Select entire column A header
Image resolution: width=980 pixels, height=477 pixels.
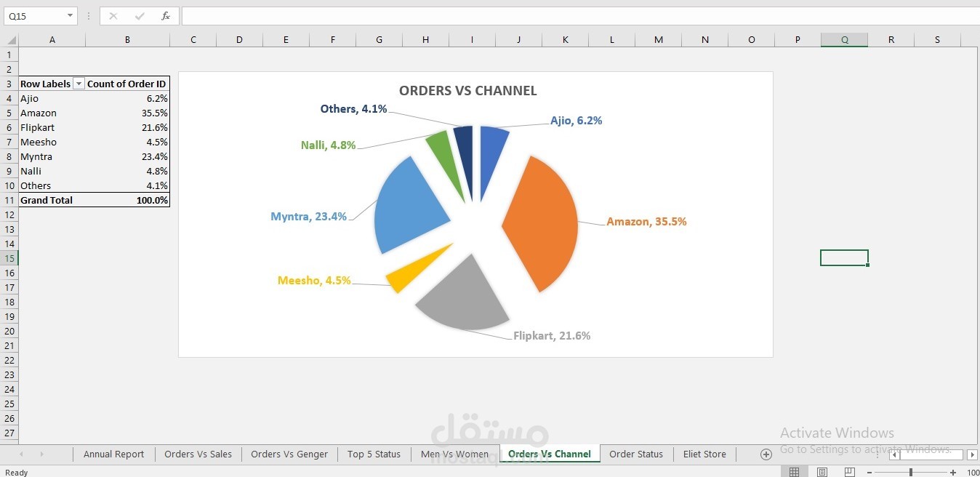52,40
